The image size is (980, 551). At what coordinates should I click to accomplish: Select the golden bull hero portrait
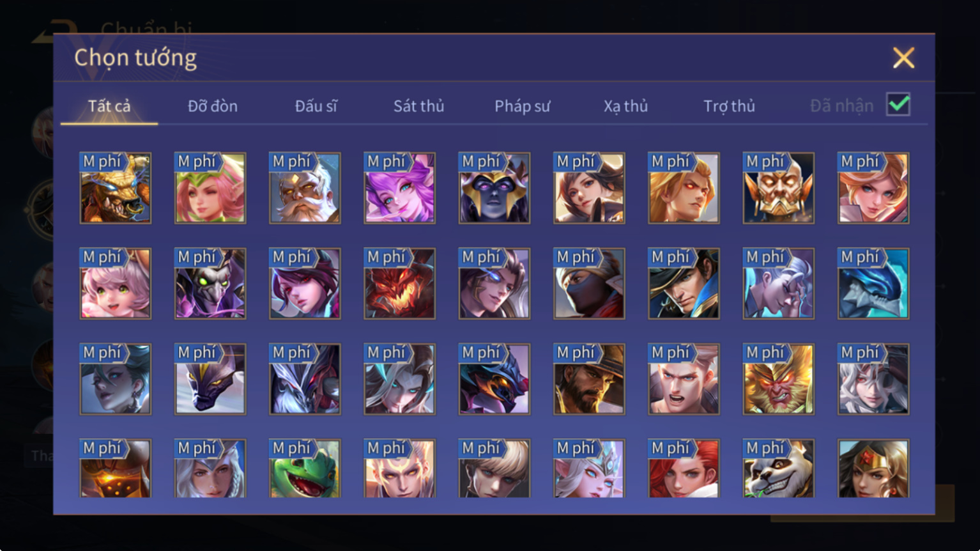coord(116,188)
